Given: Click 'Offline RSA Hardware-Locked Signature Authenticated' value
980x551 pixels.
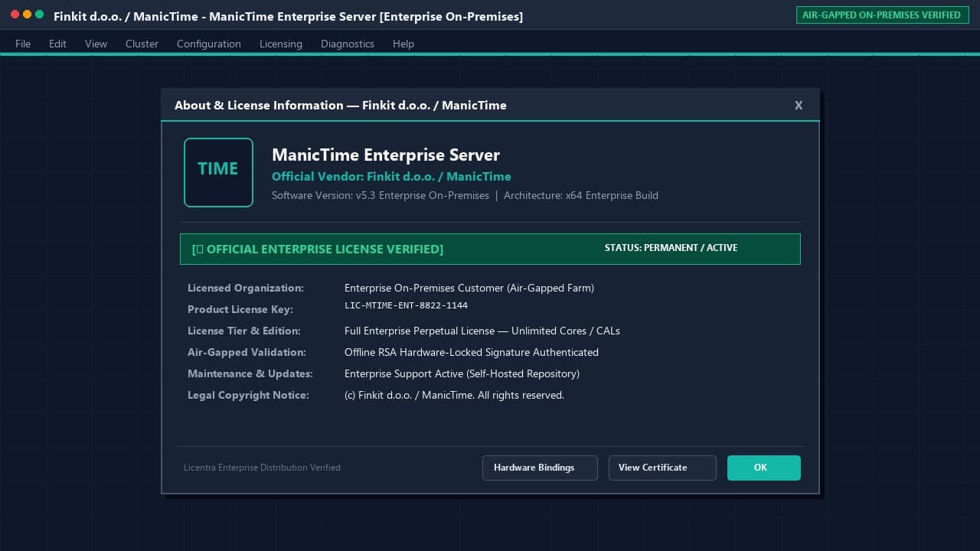Looking at the screenshot, I should point(472,352).
